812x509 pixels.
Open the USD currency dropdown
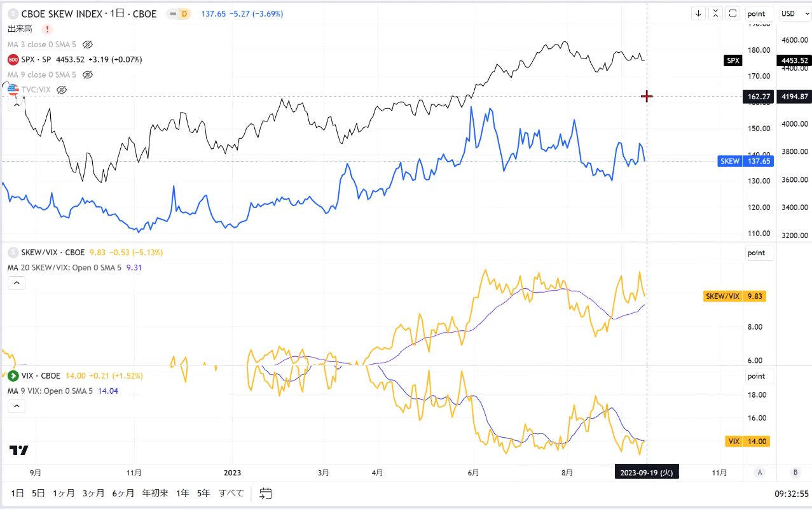coord(794,13)
